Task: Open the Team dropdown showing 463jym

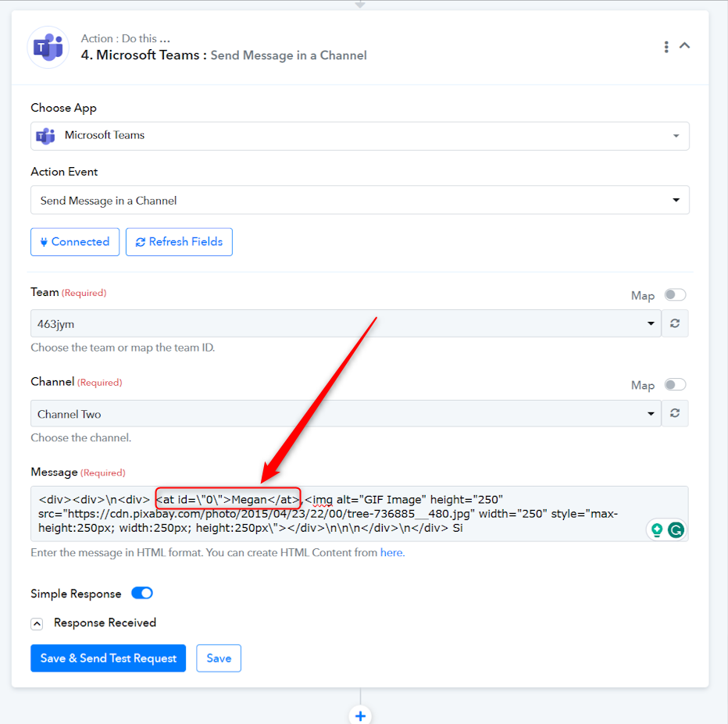Action: 345,323
